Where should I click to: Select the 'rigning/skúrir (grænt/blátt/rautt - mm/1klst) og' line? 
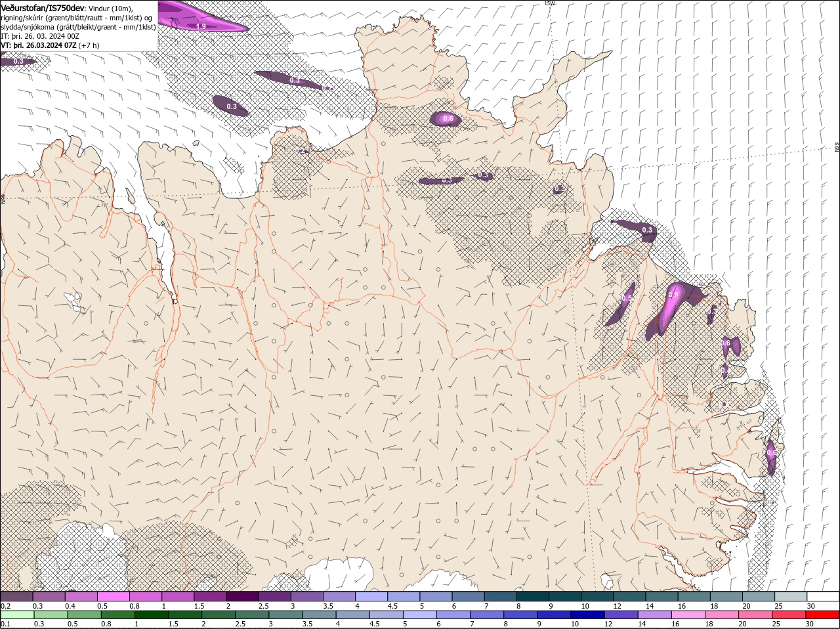[x=77, y=17]
